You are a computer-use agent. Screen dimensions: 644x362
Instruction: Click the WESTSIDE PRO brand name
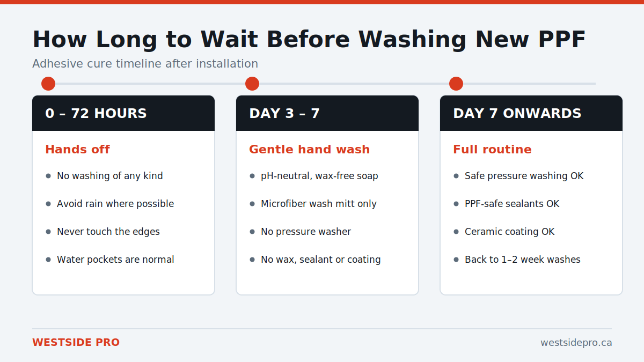tap(76, 343)
